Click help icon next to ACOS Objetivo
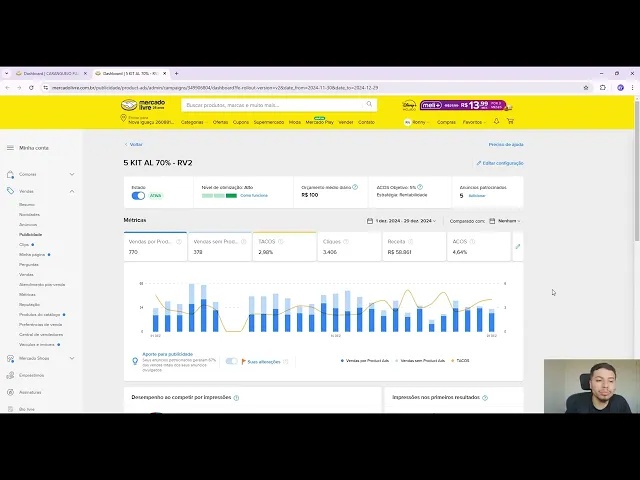 click(420, 187)
